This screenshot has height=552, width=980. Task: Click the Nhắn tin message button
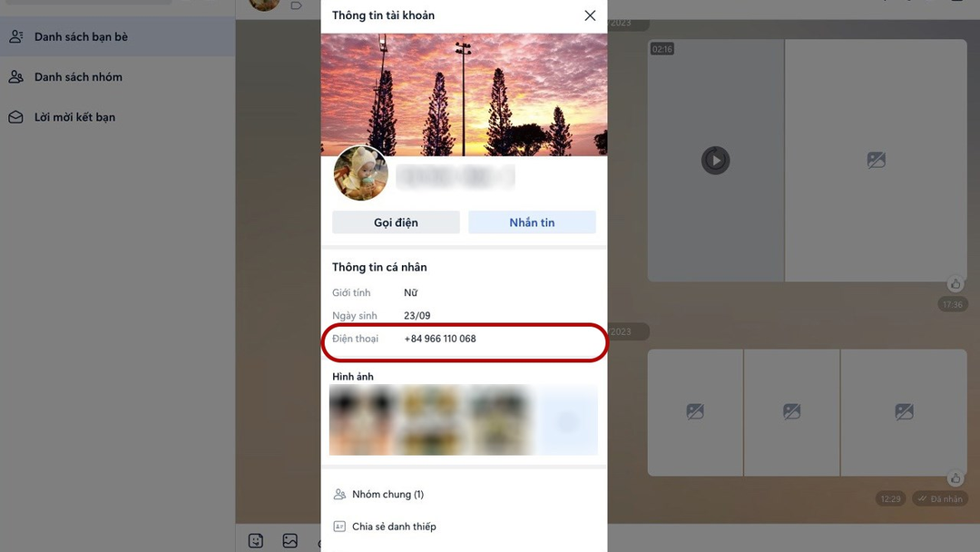pos(532,222)
